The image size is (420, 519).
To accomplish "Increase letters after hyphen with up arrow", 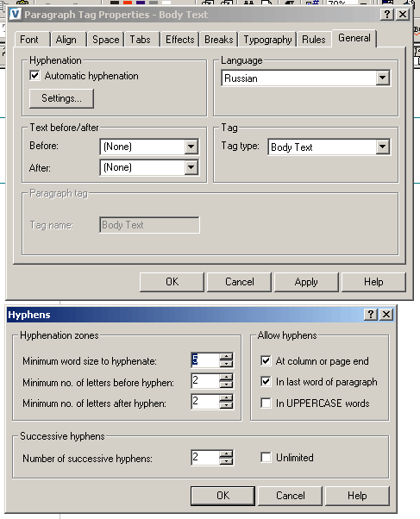I will 226,397.
